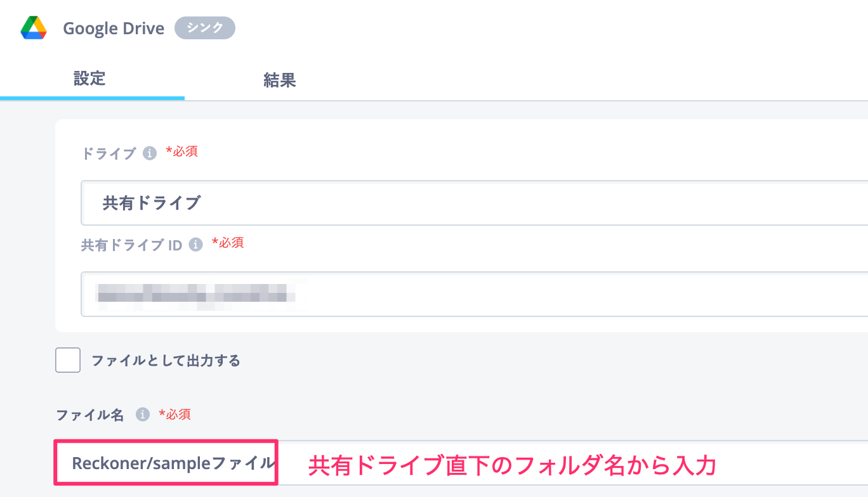This screenshot has height=497, width=868.
Task: Switch to the 結果 tab
Action: tap(279, 81)
